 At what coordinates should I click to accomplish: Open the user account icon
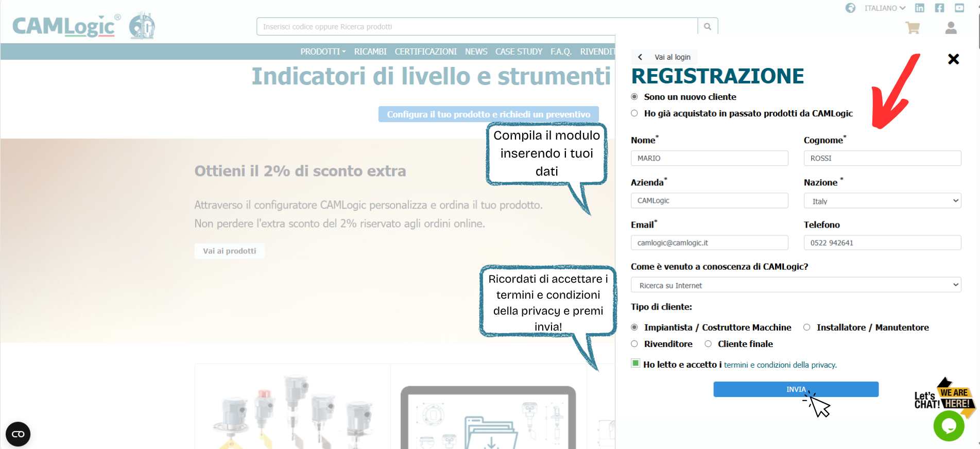tap(951, 28)
